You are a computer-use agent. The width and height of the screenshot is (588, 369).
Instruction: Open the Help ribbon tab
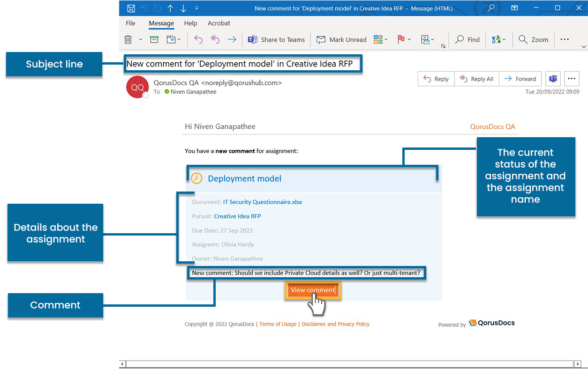[x=190, y=23]
